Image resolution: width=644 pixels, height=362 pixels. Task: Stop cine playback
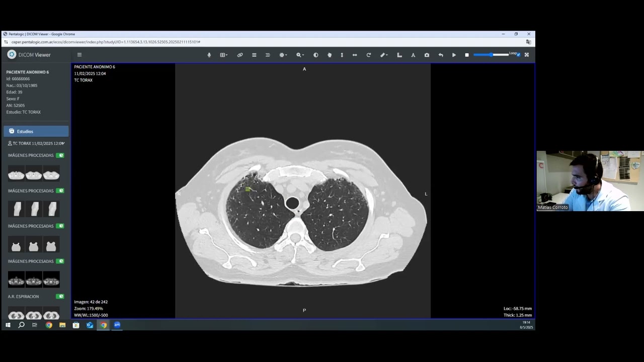467,55
